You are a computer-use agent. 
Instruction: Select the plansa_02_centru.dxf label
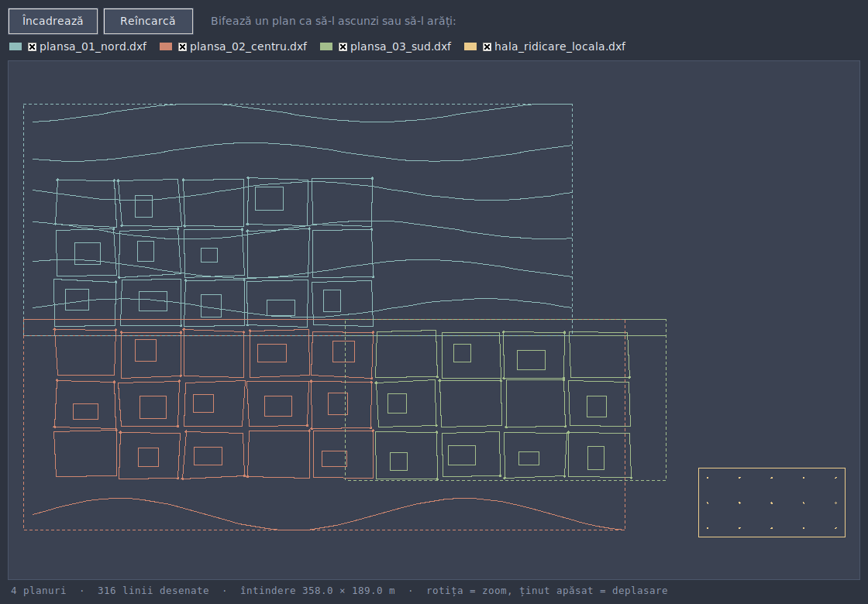248,47
